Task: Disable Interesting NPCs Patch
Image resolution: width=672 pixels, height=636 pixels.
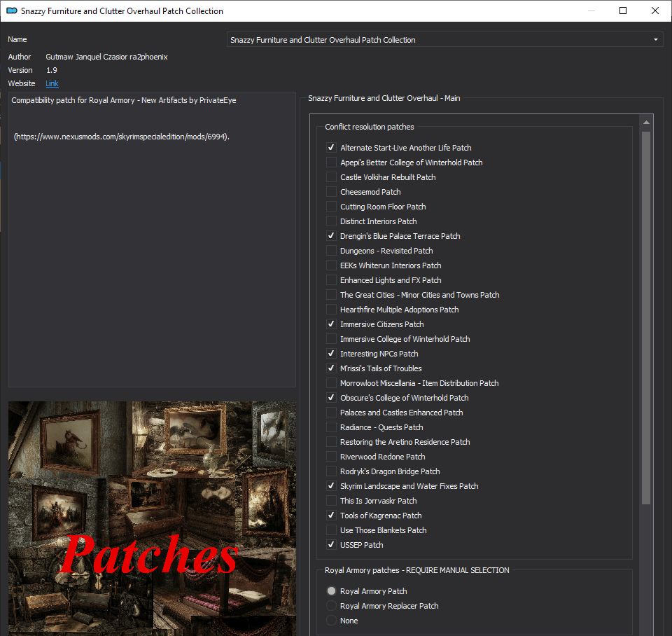Action: [331, 354]
